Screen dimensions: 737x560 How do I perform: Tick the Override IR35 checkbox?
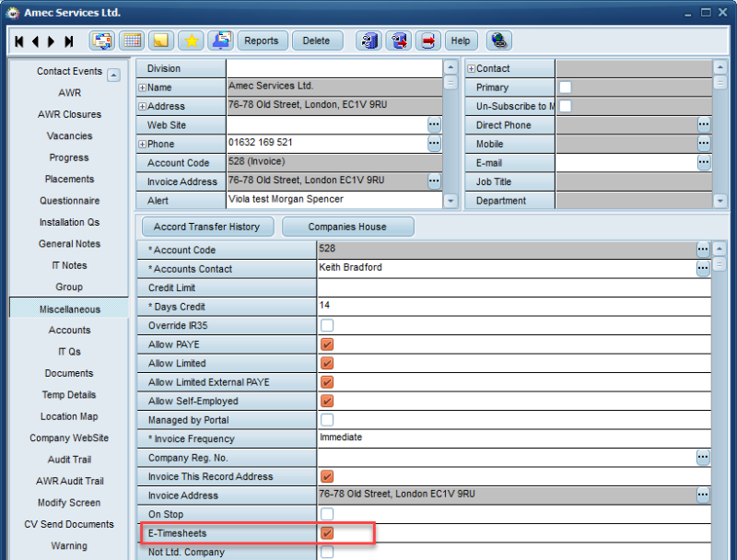[327, 325]
